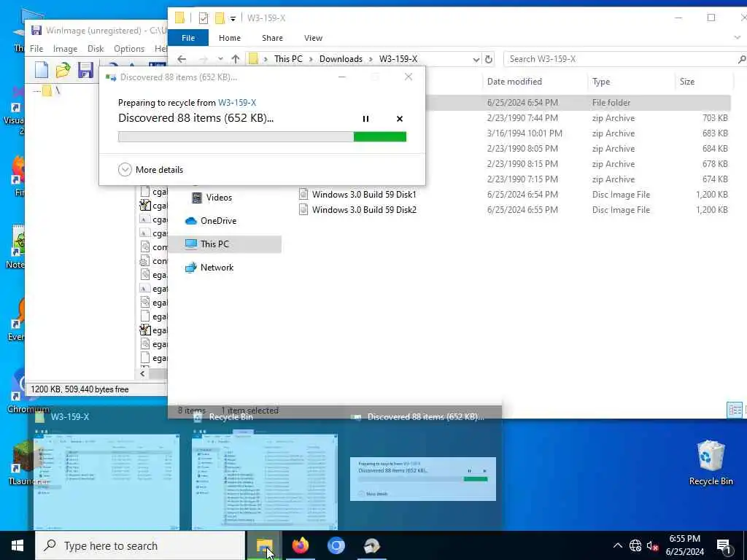
Task: Expand the ribbon using the chevron
Action: coord(737,38)
